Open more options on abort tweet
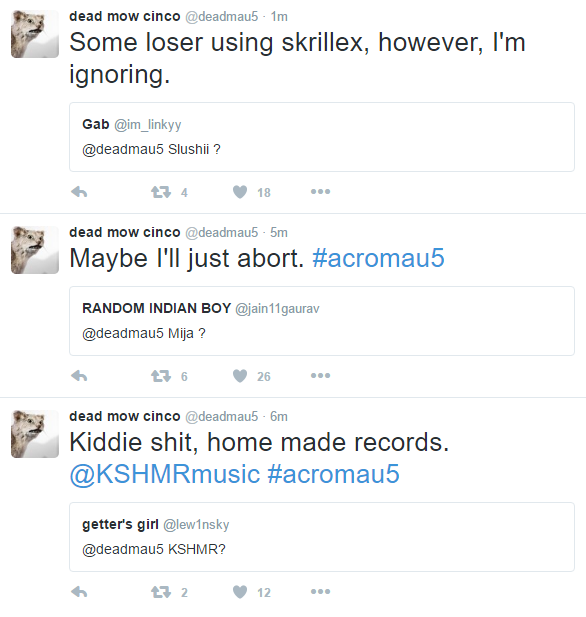Screen dimensions: 586x617 320,376
